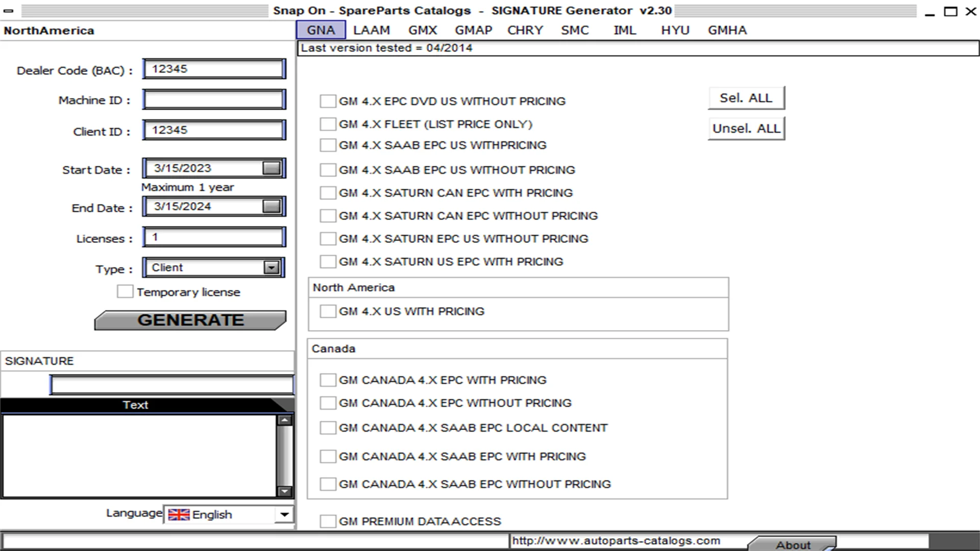Tick GM CANADA 4.X SAAB EPC WITHOUT PRICING

pos(328,484)
